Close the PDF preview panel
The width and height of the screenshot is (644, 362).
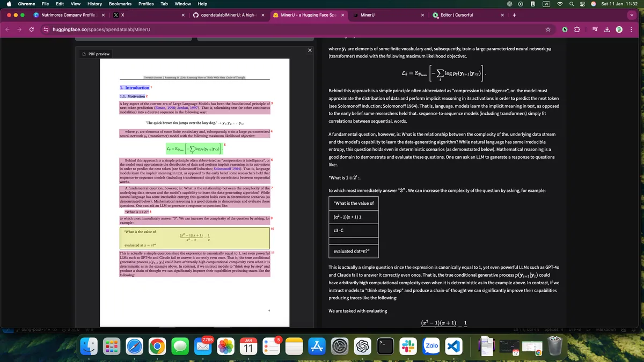(310, 50)
